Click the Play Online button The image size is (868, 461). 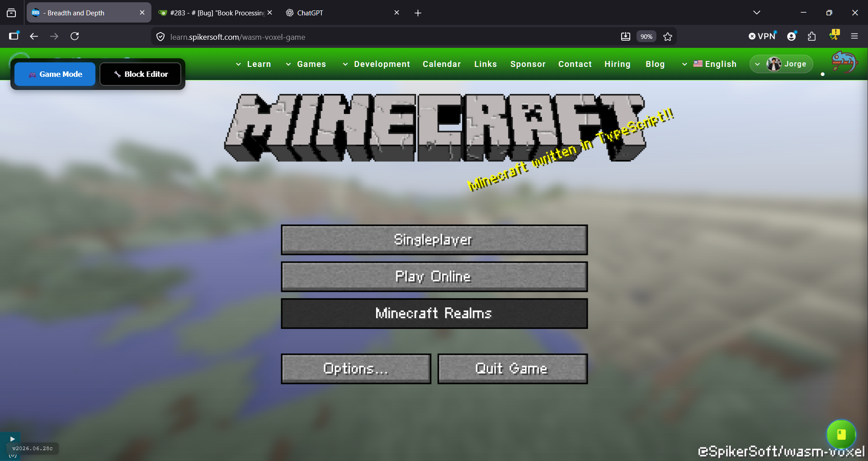[x=434, y=277]
